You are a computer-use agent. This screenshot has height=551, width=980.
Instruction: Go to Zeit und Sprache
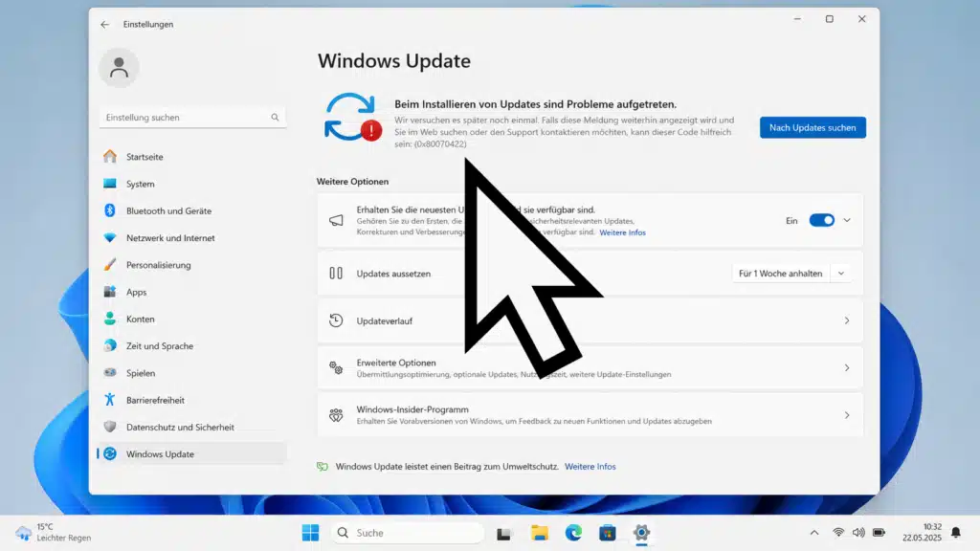[x=192, y=345]
